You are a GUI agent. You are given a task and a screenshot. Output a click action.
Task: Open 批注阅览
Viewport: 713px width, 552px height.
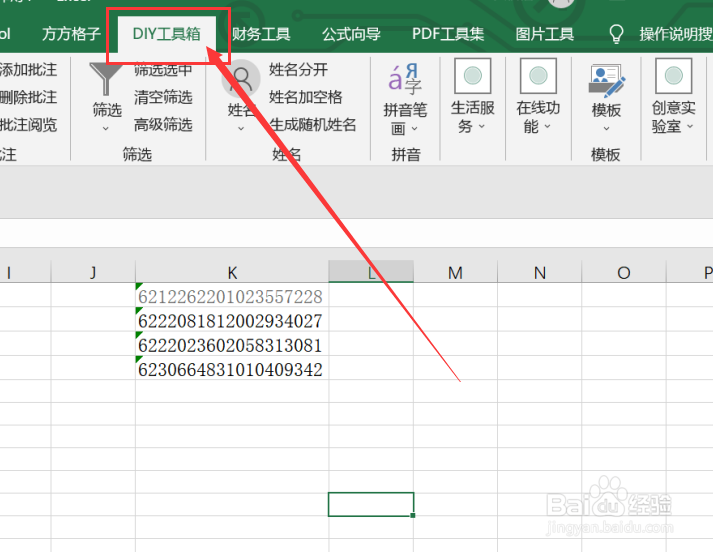tap(28, 125)
